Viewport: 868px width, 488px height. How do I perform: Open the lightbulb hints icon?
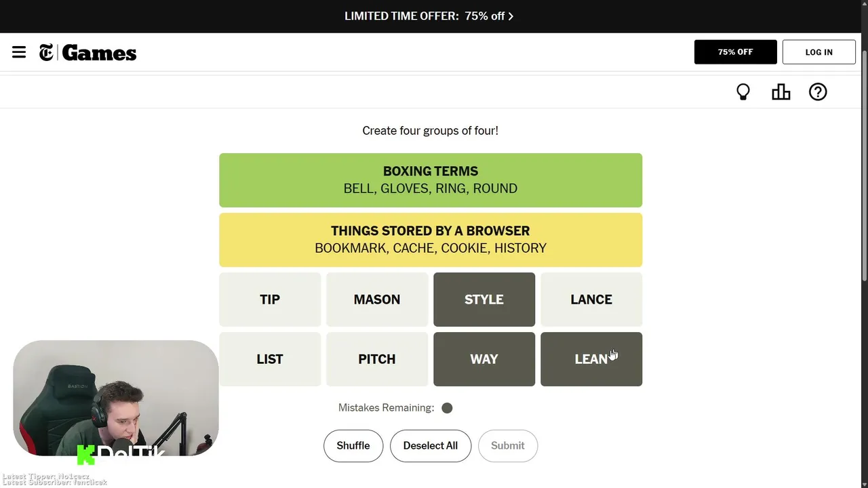click(x=743, y=92)
